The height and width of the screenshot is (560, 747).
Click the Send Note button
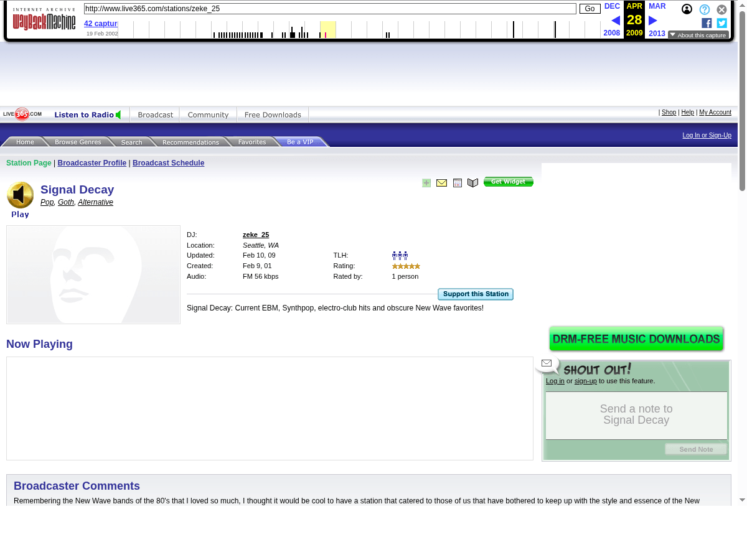(696, 449)
